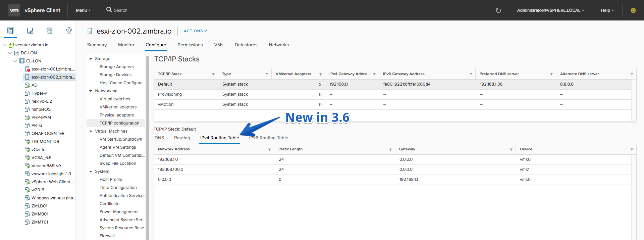
Task: Select the Veeam-B&R-v9 VM
Action: click(x=46, y=166)
